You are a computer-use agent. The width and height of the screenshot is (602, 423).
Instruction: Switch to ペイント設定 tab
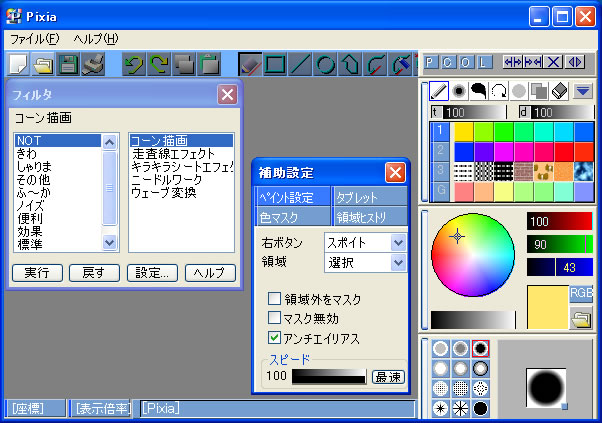[x=293, y=197]
